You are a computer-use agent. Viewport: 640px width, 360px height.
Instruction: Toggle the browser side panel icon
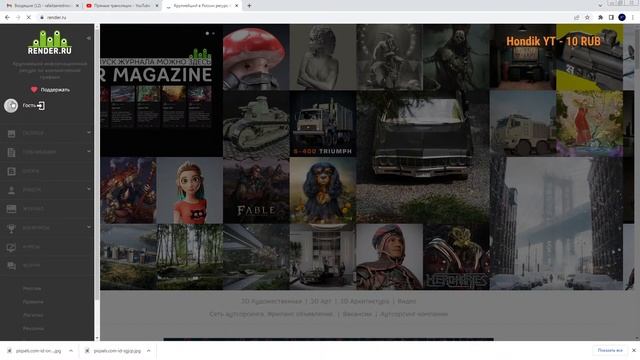click(x=611, y=18)
